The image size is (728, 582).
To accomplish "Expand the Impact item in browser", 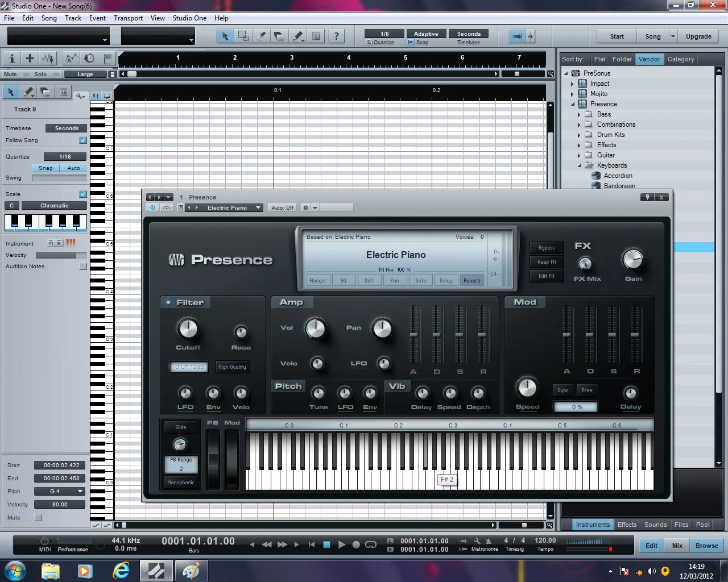I will click(x=573, y=84).
